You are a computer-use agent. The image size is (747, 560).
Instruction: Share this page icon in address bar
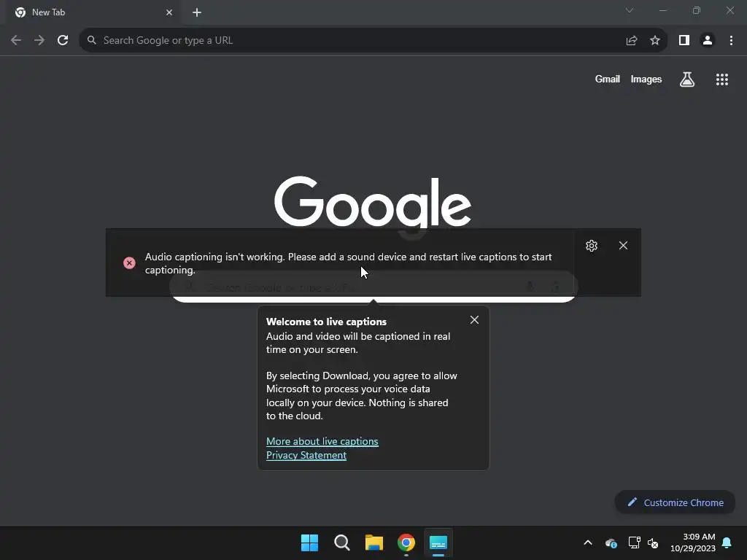[632, 41]
